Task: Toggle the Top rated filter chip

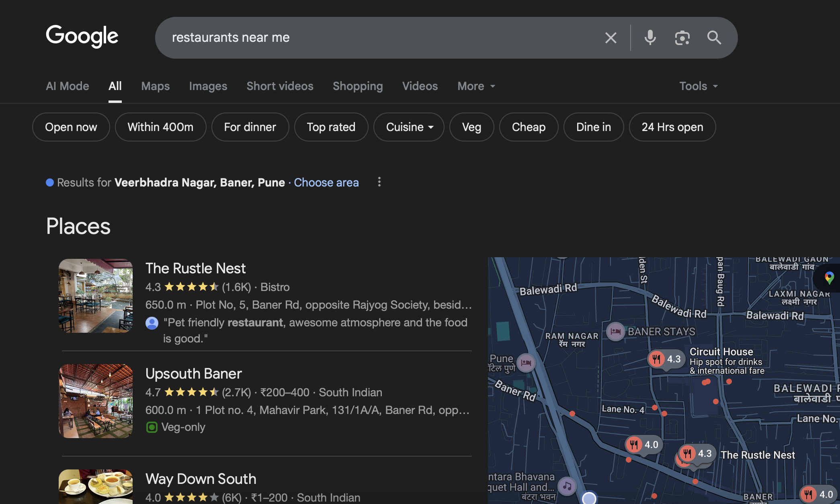Action: 331,127
